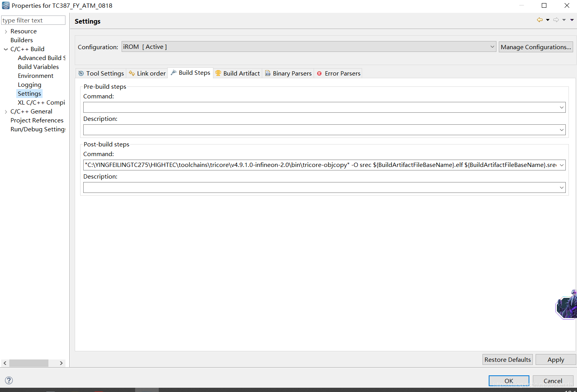Open the post-build Command history dropdown
The height and width of the screenshot is (392, 577).
coord(561,165)
